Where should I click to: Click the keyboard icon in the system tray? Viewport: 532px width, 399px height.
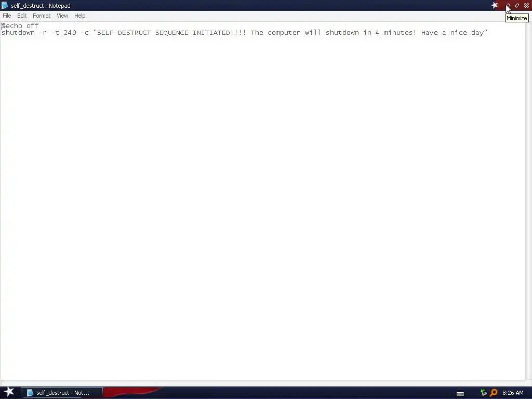460,394
